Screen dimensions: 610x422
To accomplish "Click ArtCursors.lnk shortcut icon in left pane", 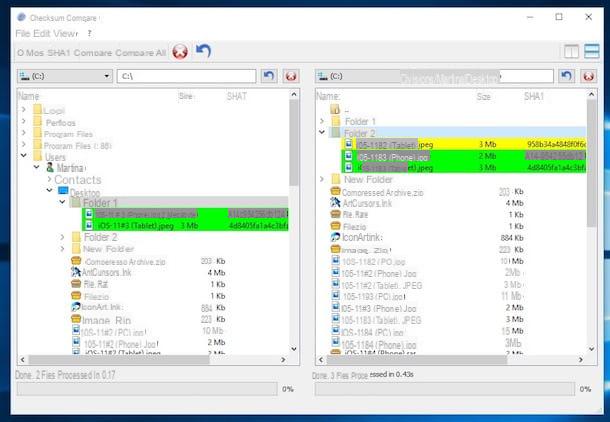I will 75,272.
